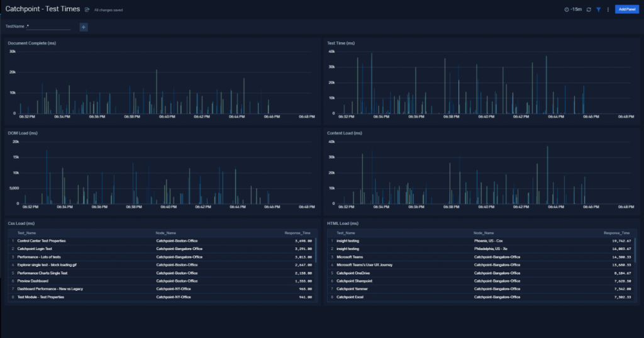Screen dimensions: 644x338
Task: Select the Control Center Test Properties row
Action: point(162,241)
